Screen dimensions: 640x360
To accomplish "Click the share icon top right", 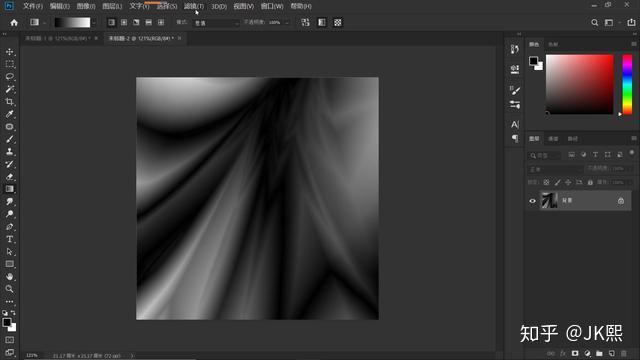I will [631, 23].
